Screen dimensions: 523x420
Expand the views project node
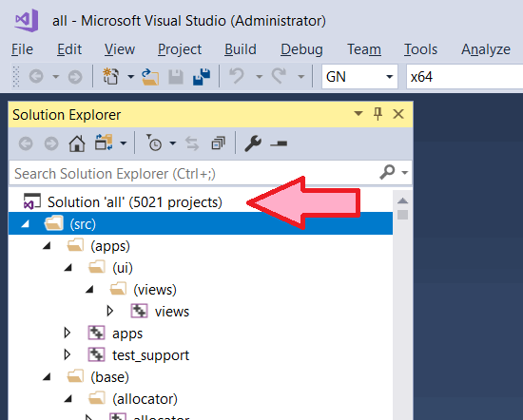click(109, 311)
